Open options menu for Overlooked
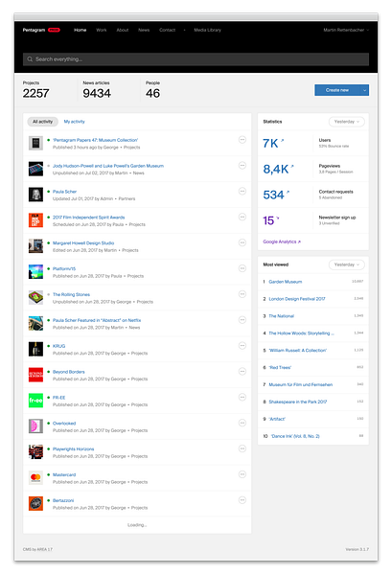 242,423
